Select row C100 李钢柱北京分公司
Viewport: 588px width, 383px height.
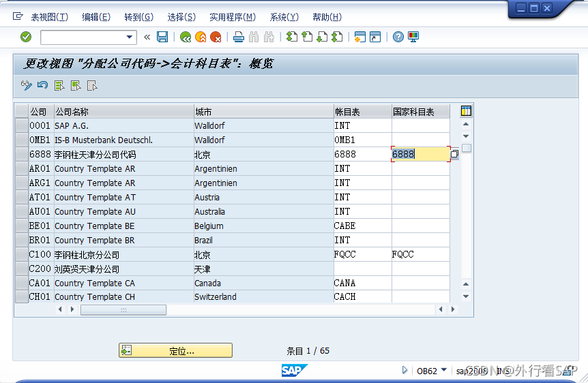tap(22, 254)
